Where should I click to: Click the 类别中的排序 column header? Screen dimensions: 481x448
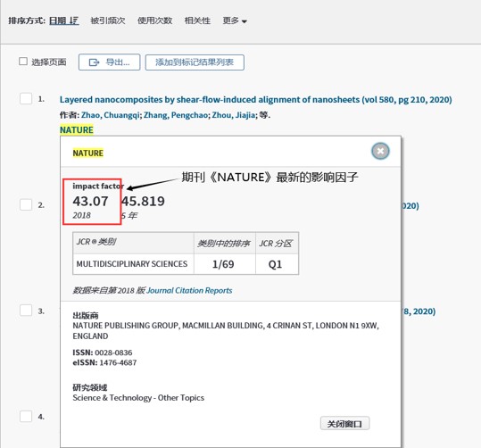click(x=224, y=244)
